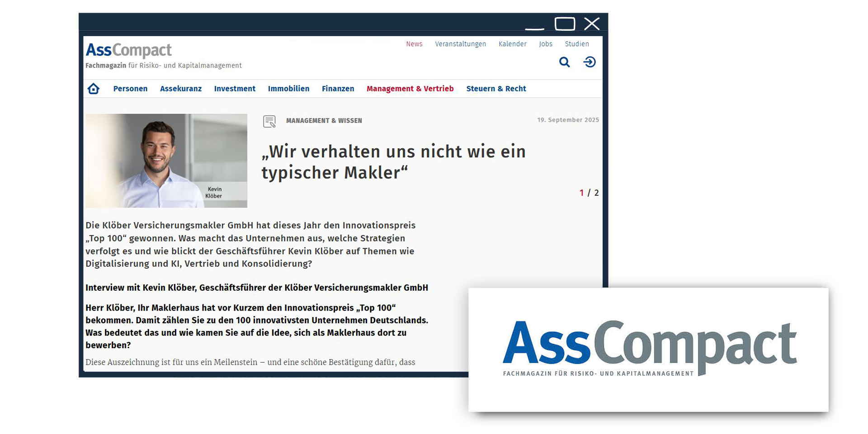This screenshot has height=434, width=868.
Task: Click the Management & Wissen article icon
Action: [270, 121]
